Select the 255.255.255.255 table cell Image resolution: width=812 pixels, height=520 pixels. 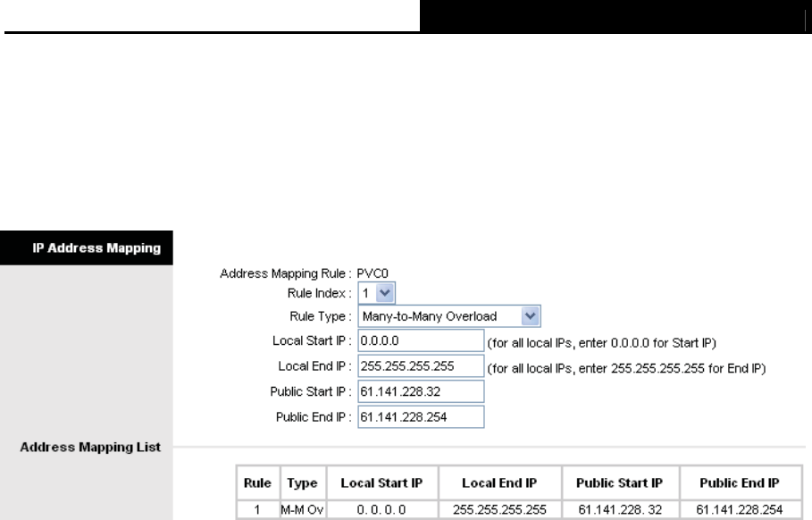499,509
